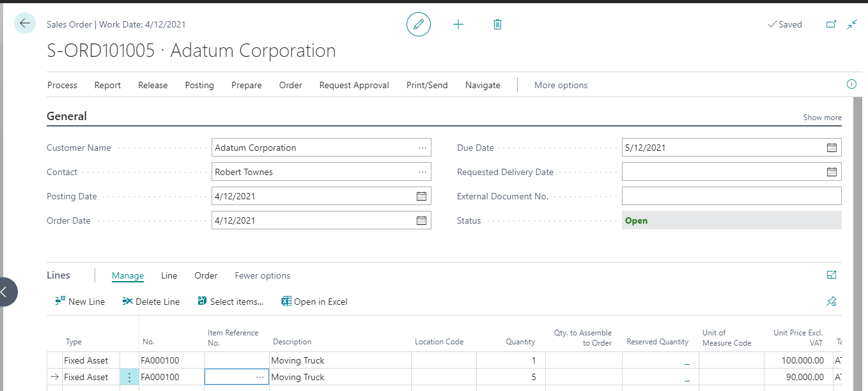The height and width of the screenshot is (391, 868).
Task: Click the Location Code column header
Action: pos(439,342)
